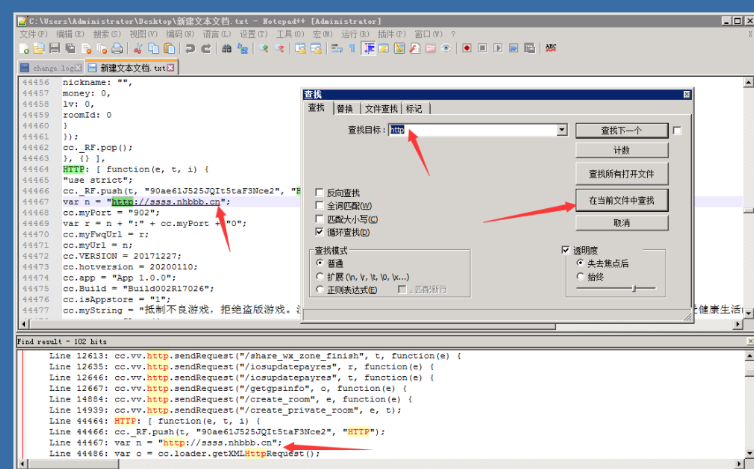The height and width of the screenshot is (469, 754).
Task: Click the Redo arrow toolbar icon
Action: 206,48
